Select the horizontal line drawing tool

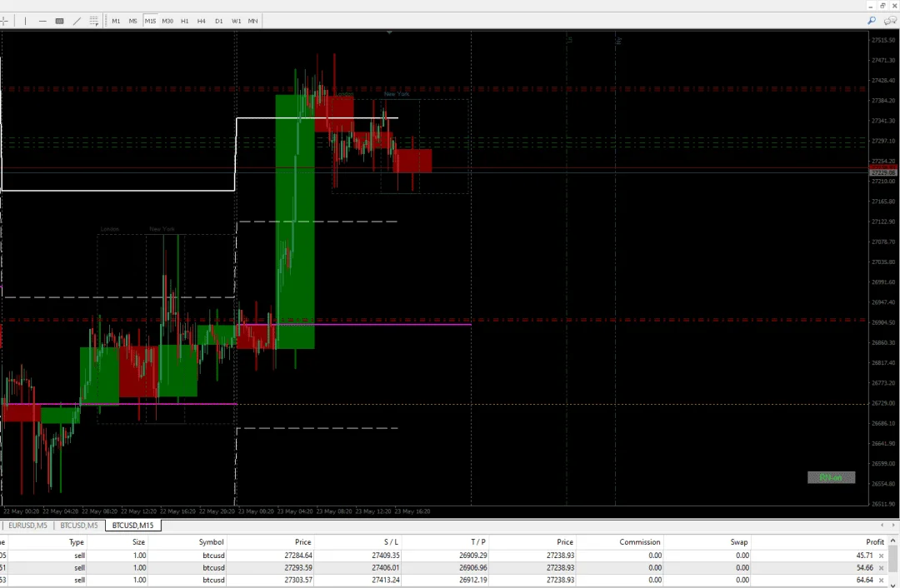(x=42, y=21)
